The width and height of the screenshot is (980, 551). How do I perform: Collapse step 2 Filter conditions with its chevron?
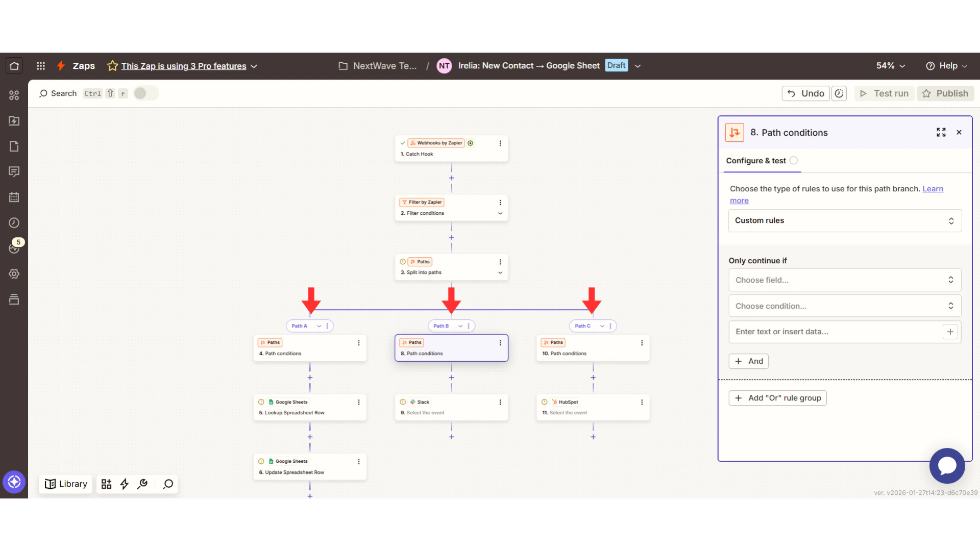(x=500, y=213)
